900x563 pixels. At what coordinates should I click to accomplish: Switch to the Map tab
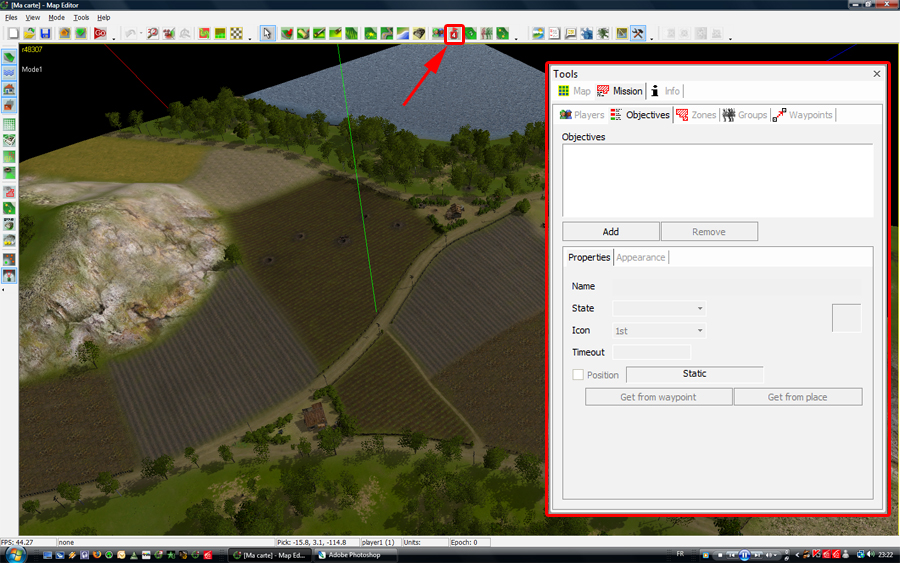pyautogui.click(x=575, y=91)
